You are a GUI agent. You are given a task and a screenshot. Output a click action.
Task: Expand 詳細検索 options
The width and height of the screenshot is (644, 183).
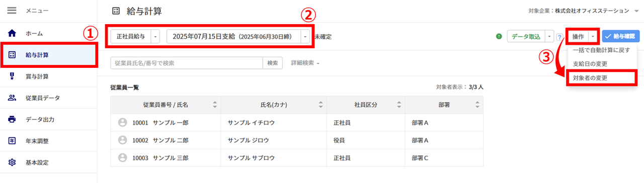pyautogui.click(x=305, y=63)
